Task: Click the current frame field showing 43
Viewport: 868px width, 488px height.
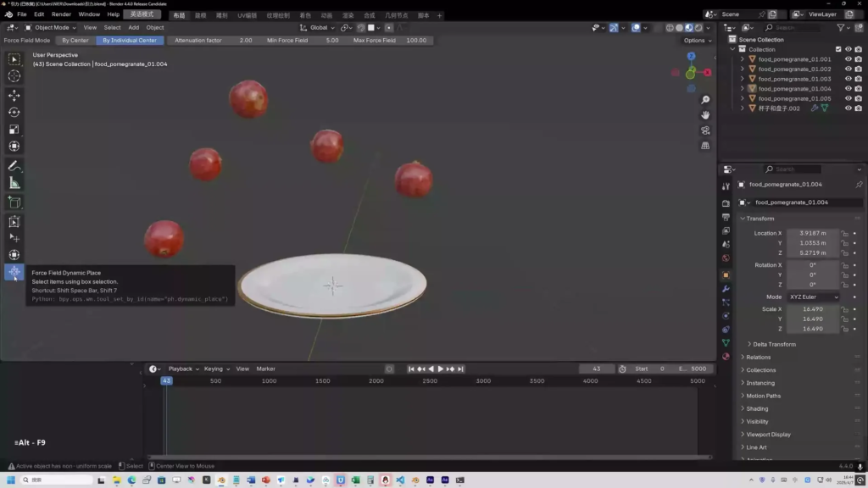Action: pos(596,369)
